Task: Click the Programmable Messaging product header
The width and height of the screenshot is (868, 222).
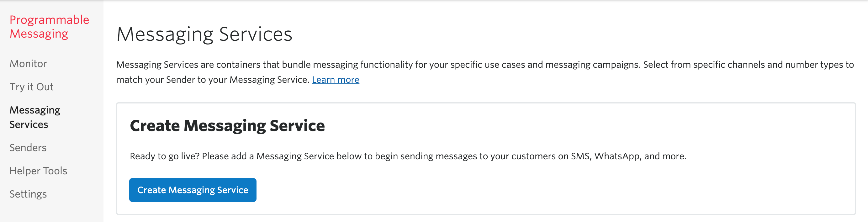Action: click(x=50, y=26)
